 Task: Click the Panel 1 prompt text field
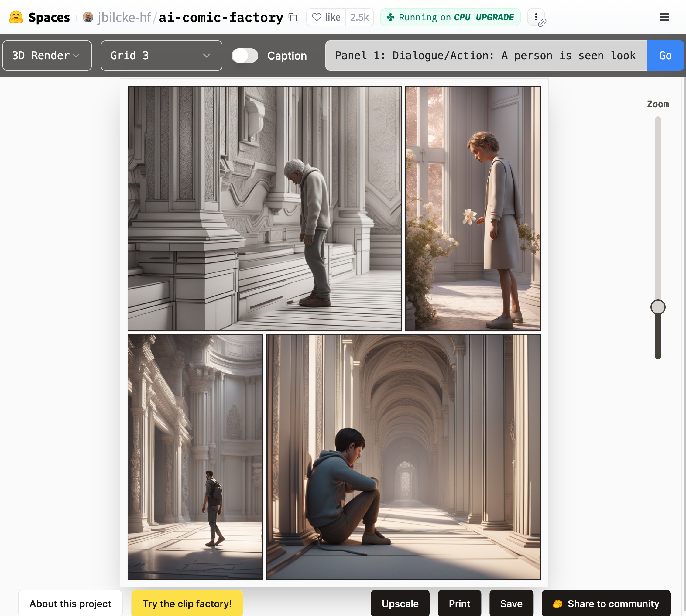click(x=486, y=56)
